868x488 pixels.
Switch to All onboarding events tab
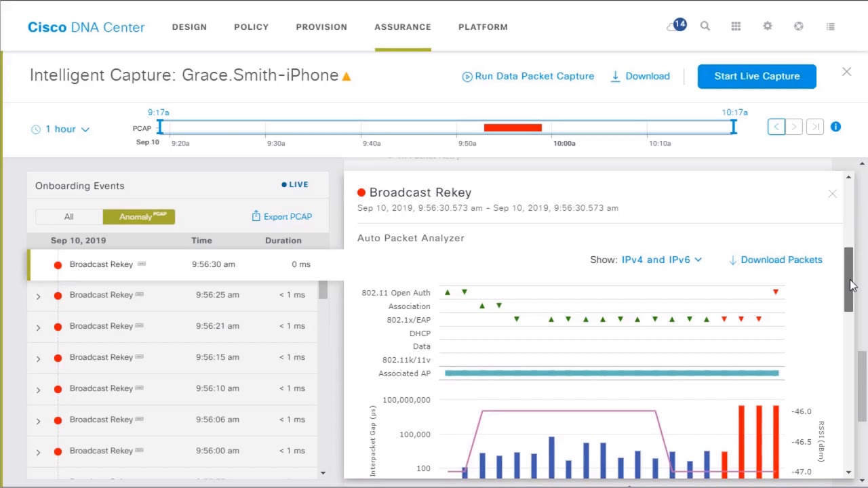pos(68,217)
